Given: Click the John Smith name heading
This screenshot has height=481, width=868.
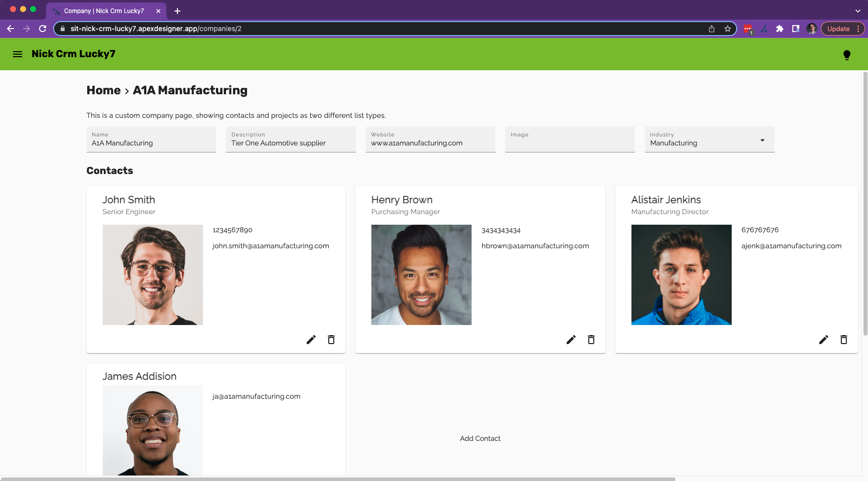Looking at the screenshot, I should [129, 200].
